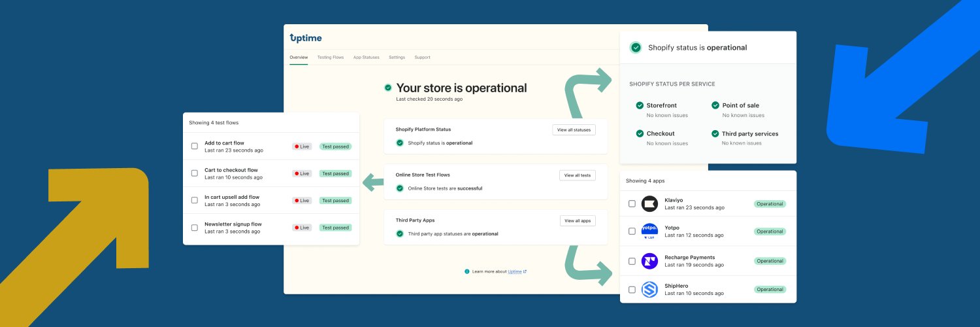Click the Point of sale checkmark icon
The image size is (980, 327).
pos(715,105)
